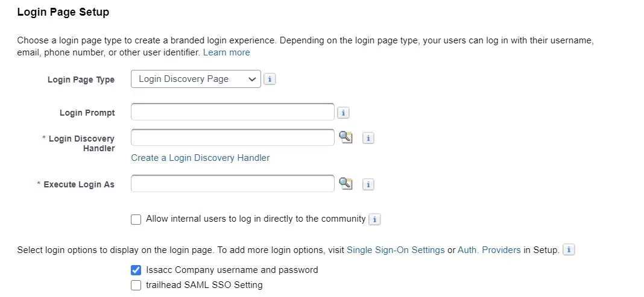Uncheck Issacc Company username and password

[136, 270]
